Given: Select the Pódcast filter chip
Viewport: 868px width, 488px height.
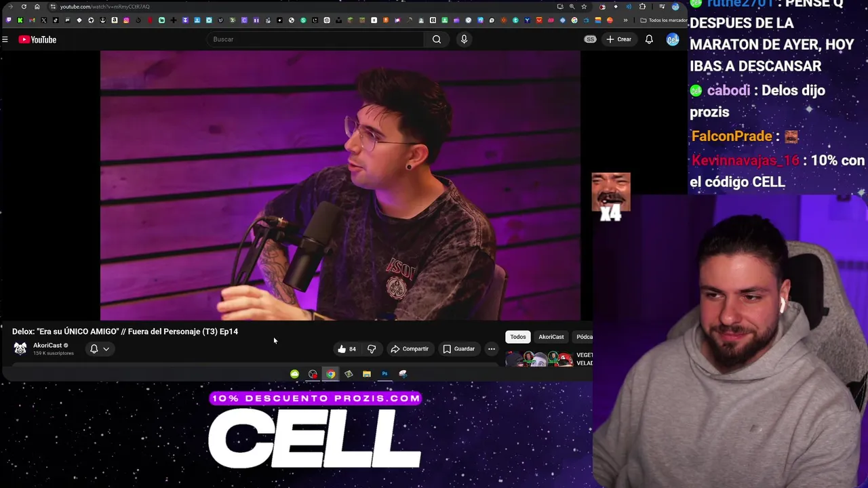Looking at the screenshot, I should coord(584,337).
